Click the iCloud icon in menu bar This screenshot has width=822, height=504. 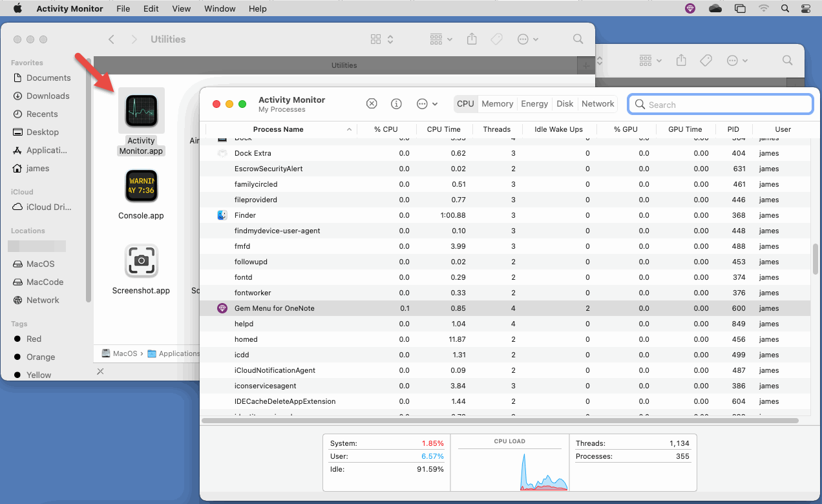[x=715, y=8]
